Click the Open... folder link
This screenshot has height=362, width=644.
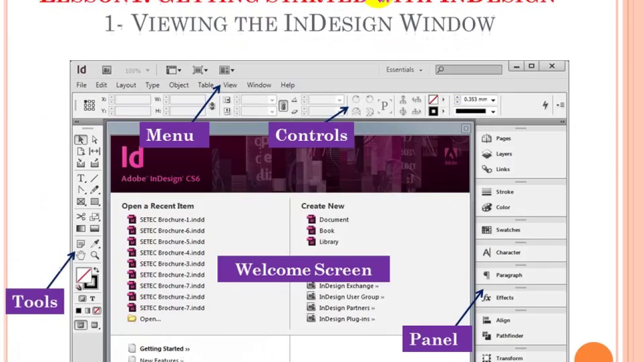pos(144,319)
